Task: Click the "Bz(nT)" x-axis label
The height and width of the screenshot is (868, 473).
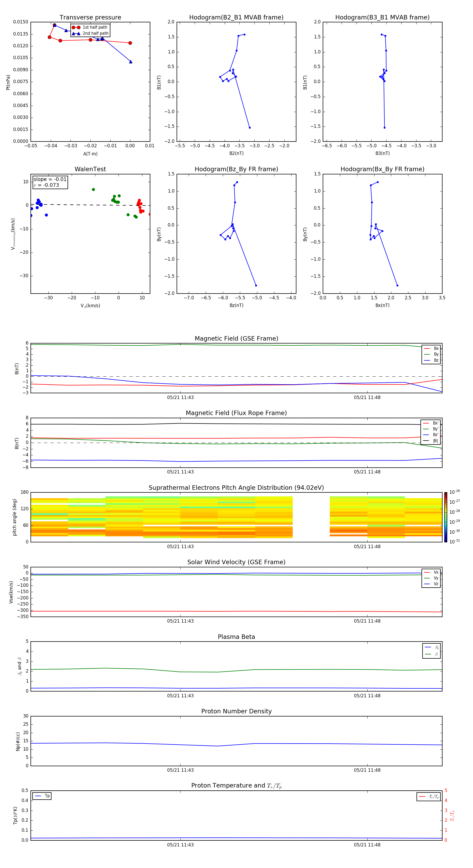Action: coord(236,306)
